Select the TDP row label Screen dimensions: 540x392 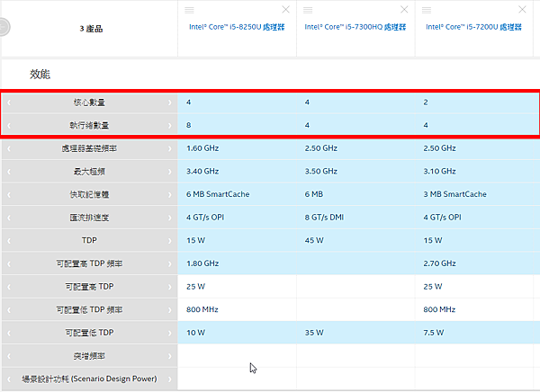pyautogui.click(x=89, y=240)
